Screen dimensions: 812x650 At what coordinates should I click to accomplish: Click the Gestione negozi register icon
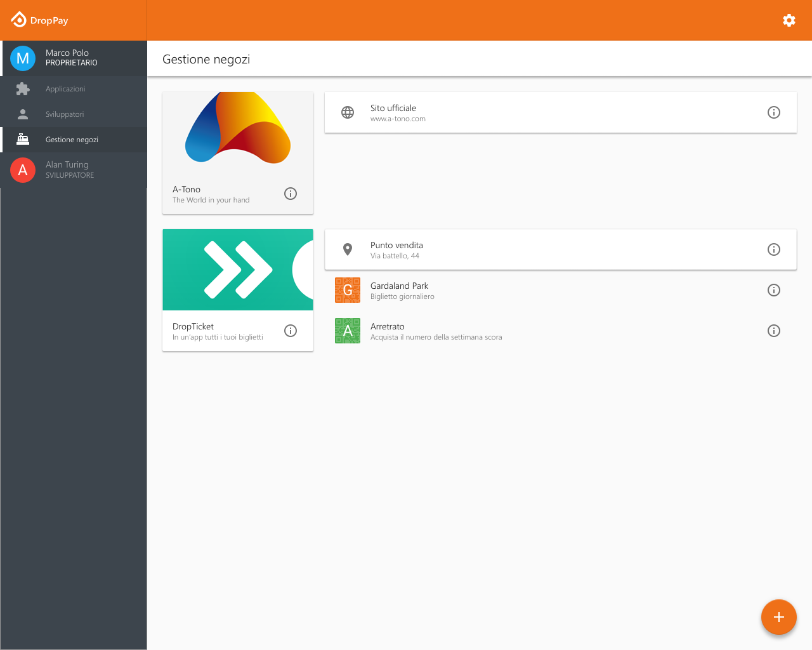click(23, 139)
